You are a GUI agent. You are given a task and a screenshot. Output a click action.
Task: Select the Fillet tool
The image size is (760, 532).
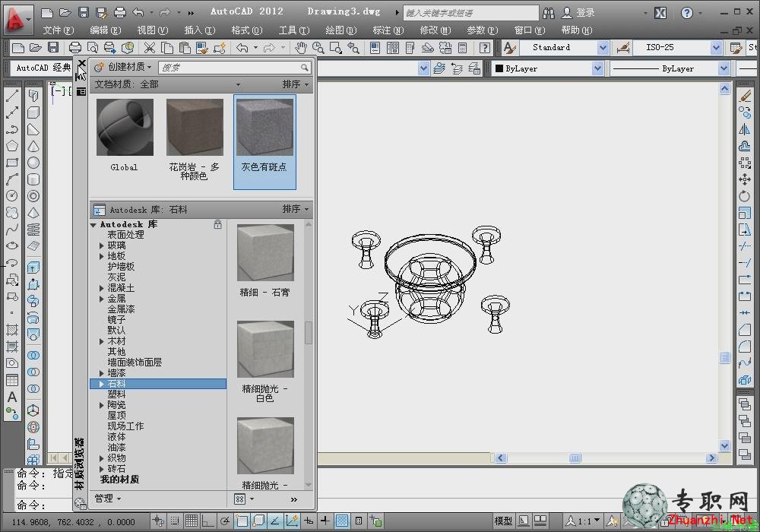click(745, 347)
